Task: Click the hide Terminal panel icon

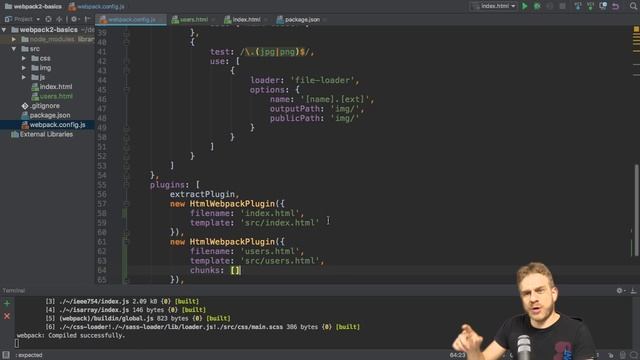Action: point(633,291)
